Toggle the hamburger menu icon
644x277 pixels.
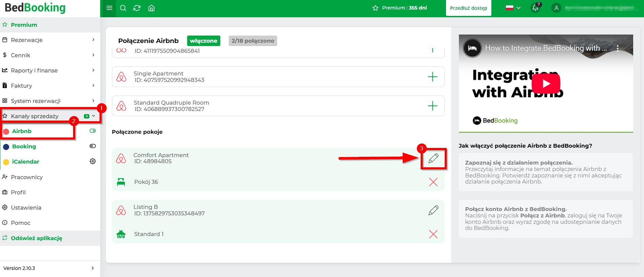pyautogui.click(x=109, y=8)
